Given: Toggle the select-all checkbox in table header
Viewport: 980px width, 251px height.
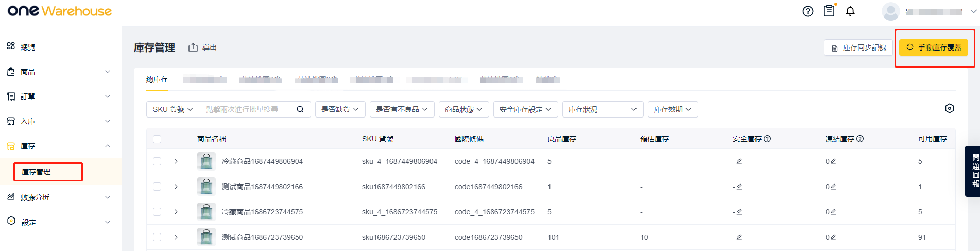Looking at the screenshot, I should pos(157,139).
